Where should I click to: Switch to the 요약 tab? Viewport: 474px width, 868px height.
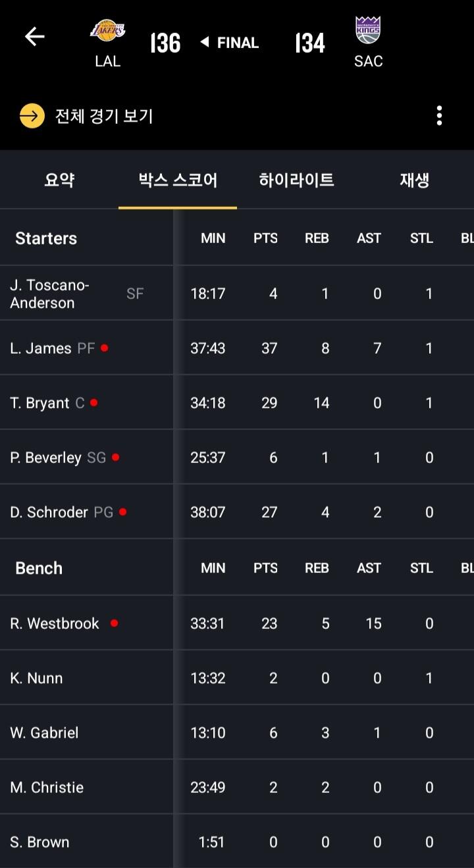[59, 180]
